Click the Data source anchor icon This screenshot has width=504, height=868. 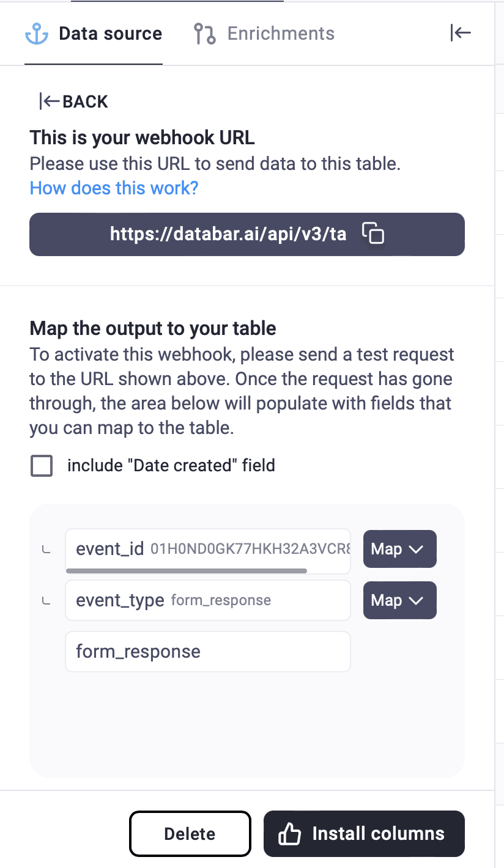point(37,33)
